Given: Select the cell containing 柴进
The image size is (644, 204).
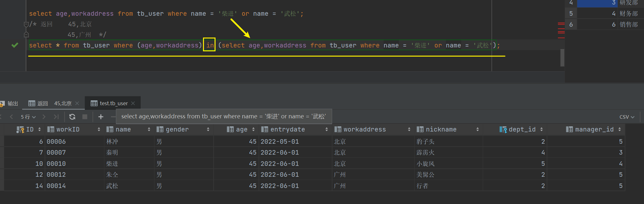Looking at the screenshot, I should coord(112,164).
